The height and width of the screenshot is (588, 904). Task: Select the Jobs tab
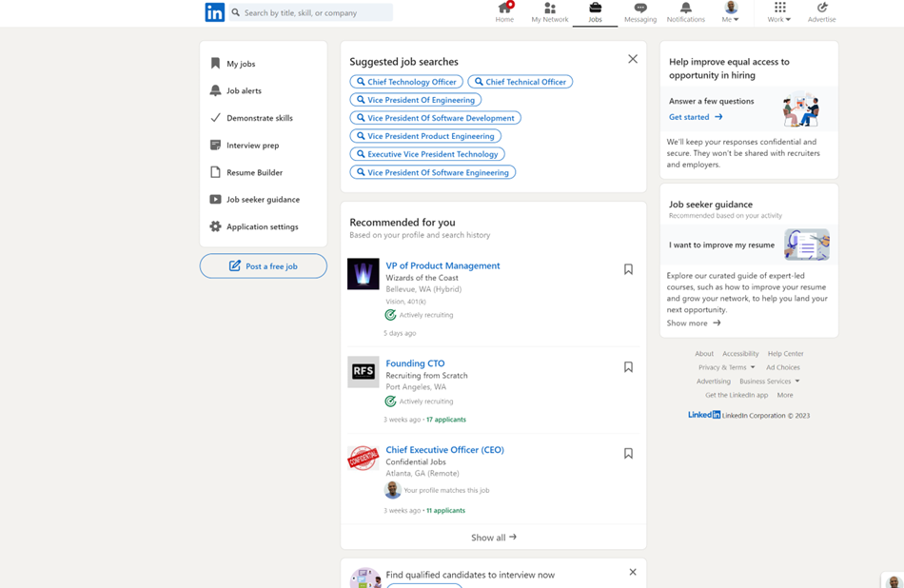[x=595, y=12]
